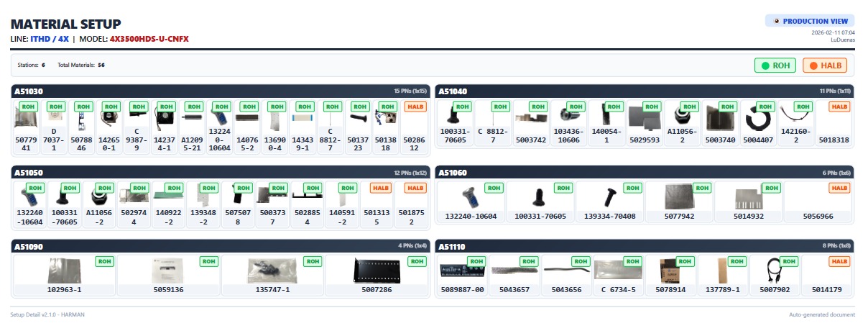Select the A51030 station header

pos(221,91)
